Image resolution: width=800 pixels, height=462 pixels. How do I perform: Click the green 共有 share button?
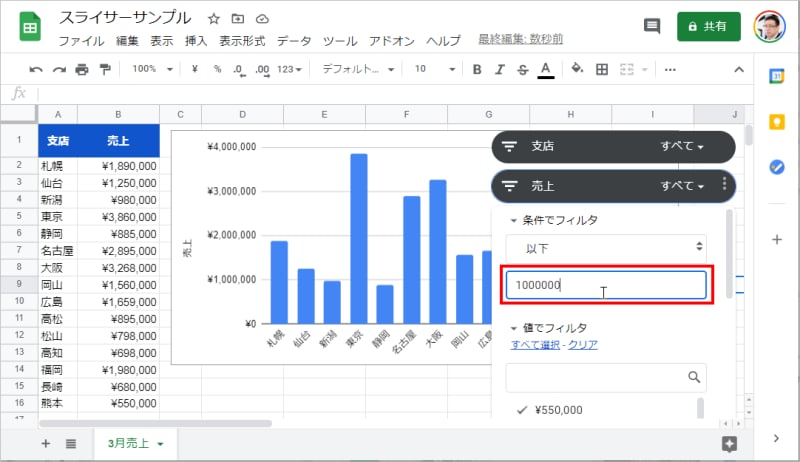[709, 27]
